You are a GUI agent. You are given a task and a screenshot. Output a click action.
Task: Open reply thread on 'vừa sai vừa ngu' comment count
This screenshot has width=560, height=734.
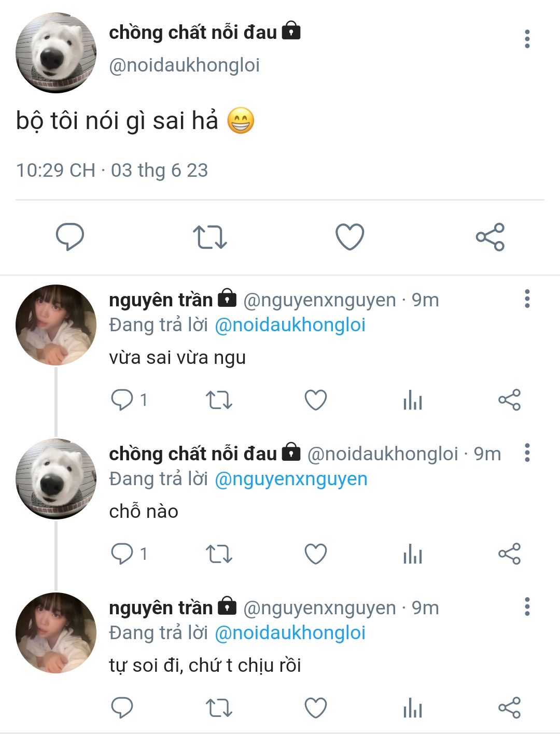point(129,400)
